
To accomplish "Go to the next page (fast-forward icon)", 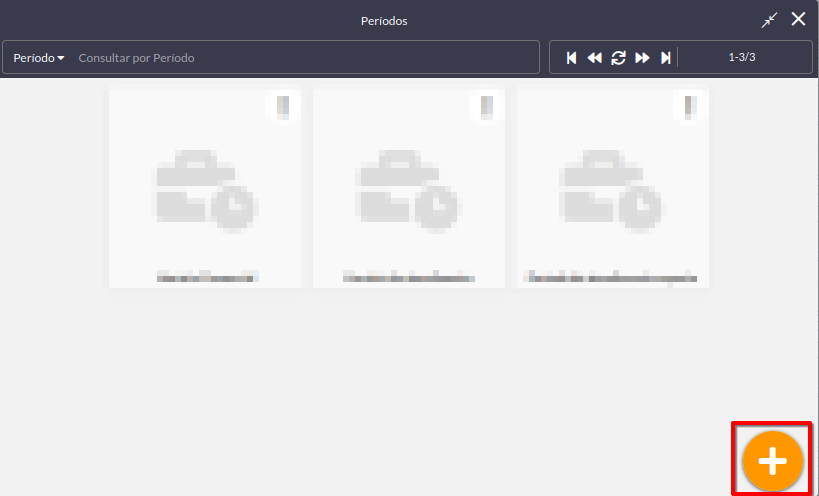I will [x=642, y=58].
